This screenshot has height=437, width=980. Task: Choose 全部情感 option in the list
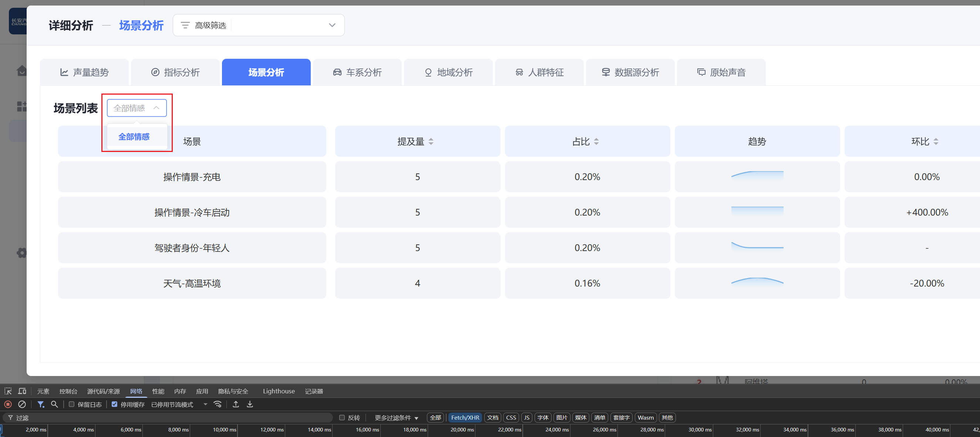click(134, 136)
